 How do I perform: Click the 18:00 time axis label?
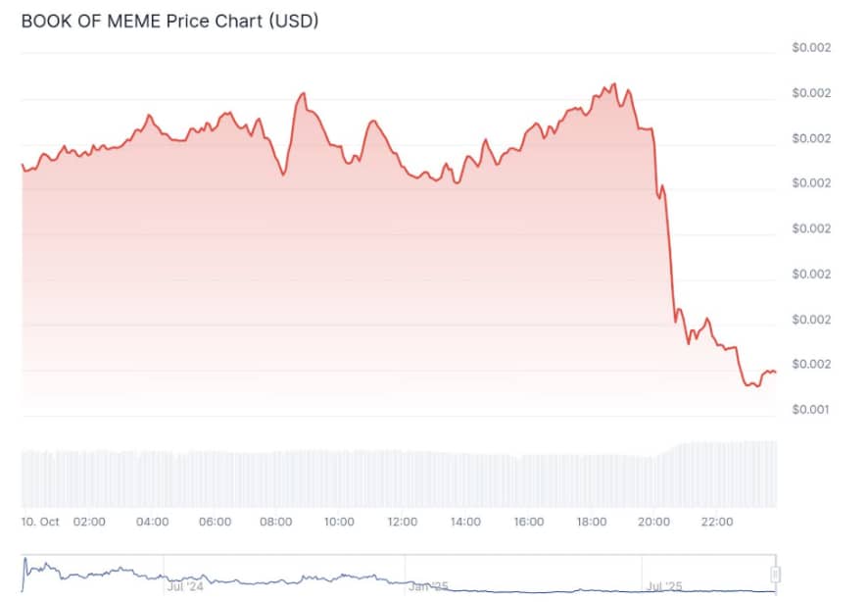[591, 522]
